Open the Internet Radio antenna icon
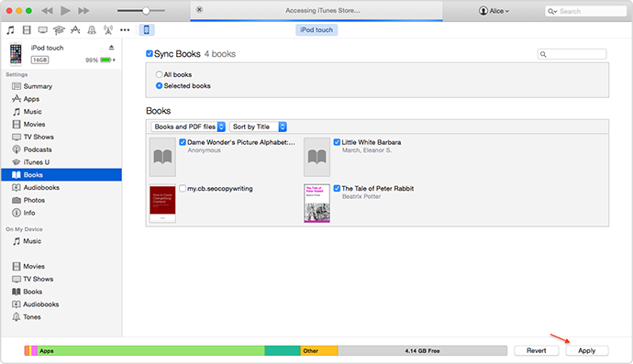Viewport: 633px width, 364px height. click(x=108, y=30)
